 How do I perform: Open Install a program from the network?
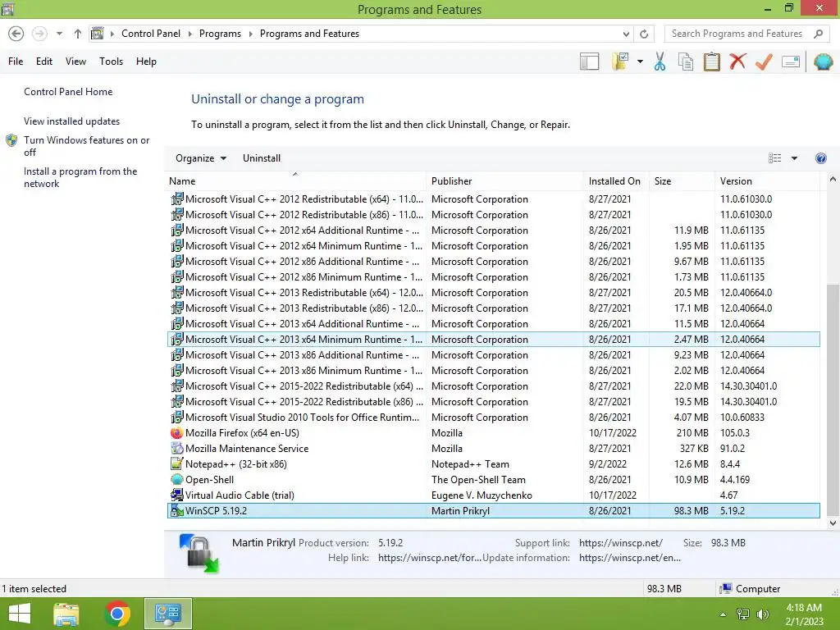80,177
